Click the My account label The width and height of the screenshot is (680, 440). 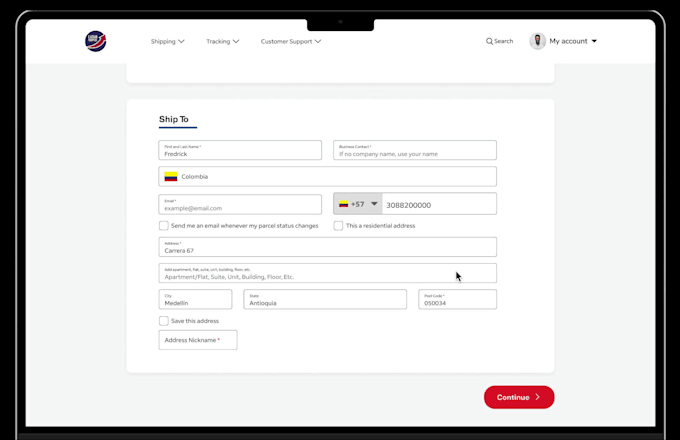coord(568,41)
